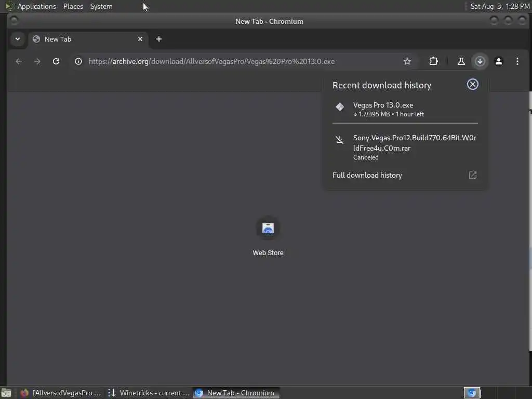Click the clock showing Sat Aug 3
Viewport: 532px width, 399px height.
pyautogui.click(x=500, y=6)
